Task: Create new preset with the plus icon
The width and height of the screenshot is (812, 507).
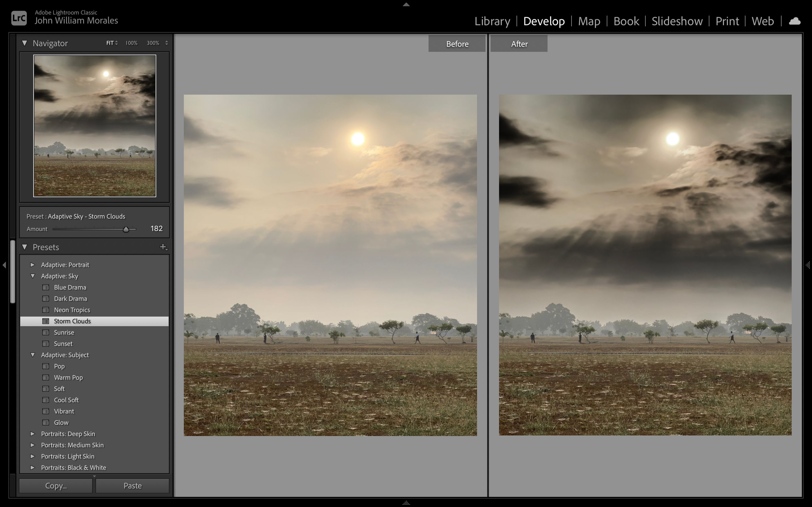Action: coord(164,247)
